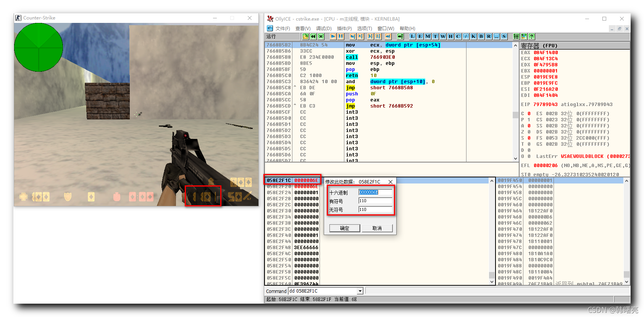Open Memory map with M button
Viewport: 644px width, 317px height.
point(428,36)
